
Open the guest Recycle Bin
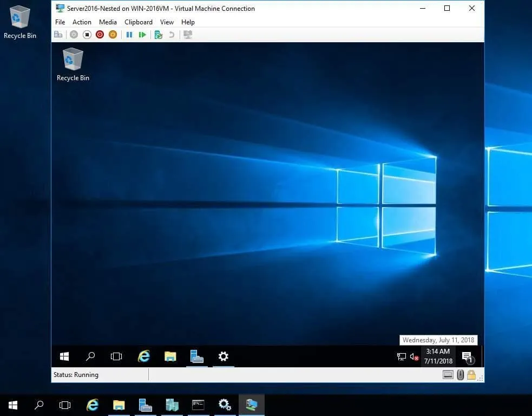tap(73, 60)
